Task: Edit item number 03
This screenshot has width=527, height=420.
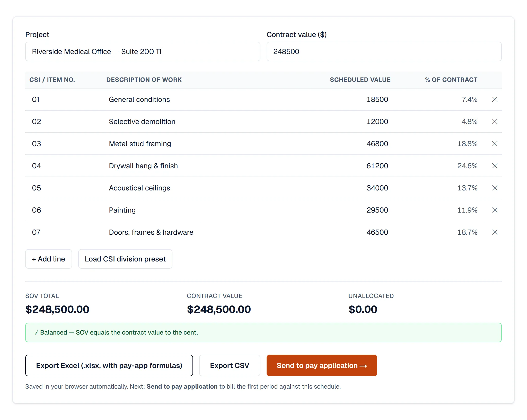Action: click(x=64, y=144)
